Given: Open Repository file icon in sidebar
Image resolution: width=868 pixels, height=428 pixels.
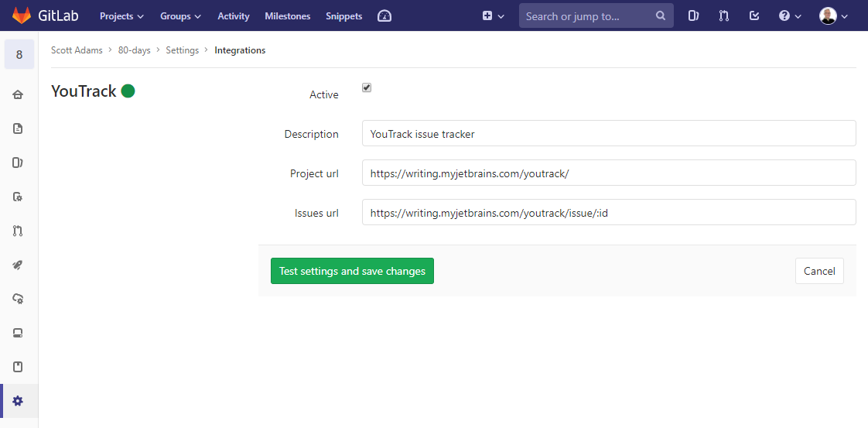Looking at the screenshot, I should click(x=18, y=129).
